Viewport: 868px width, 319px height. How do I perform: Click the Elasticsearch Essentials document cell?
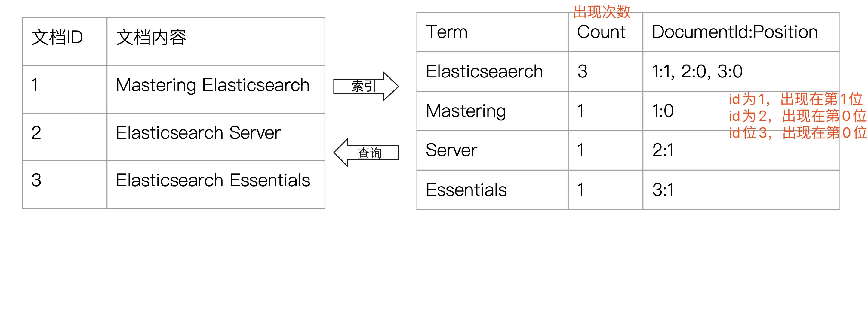pos(216,185)
